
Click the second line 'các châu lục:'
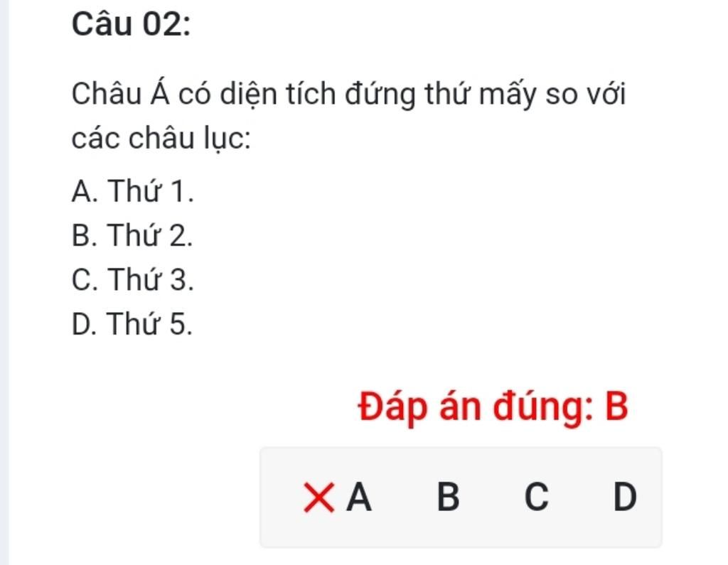point(161,139)
